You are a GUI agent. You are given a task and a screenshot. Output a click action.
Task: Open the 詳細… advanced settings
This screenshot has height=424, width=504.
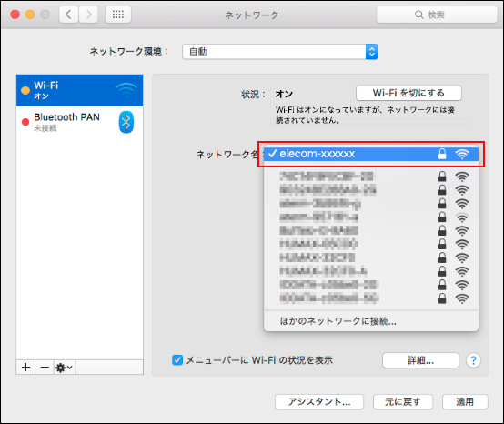[420, 360]
